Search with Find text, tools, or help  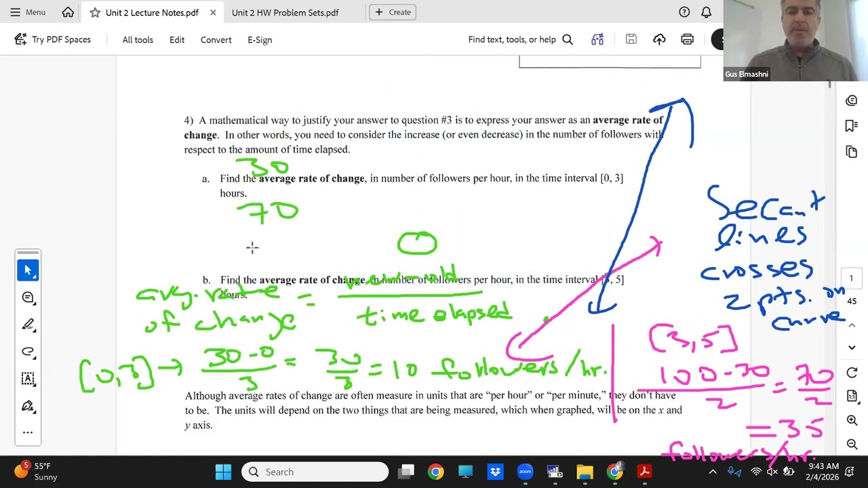tap(521, 39)
